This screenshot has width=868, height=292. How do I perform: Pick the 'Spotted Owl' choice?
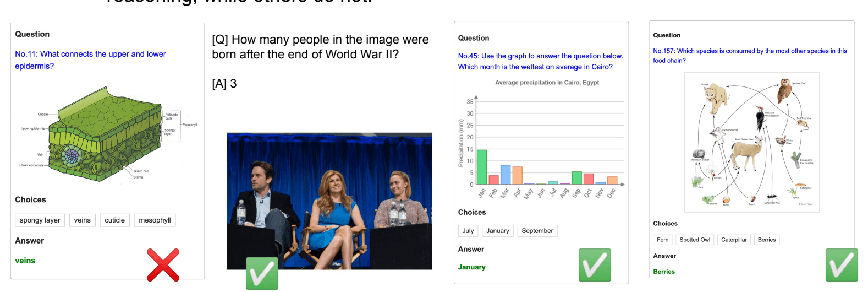click(x=695, y=240)
